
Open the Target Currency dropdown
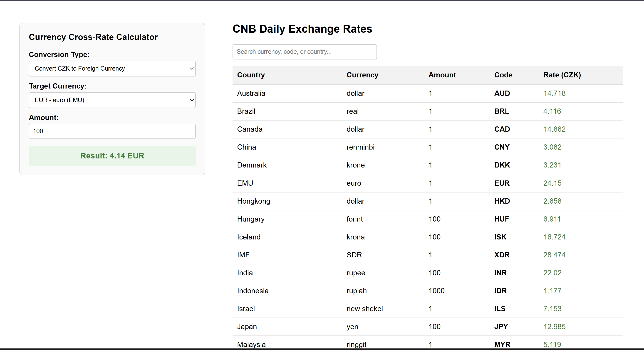click(x=112, y=100)
